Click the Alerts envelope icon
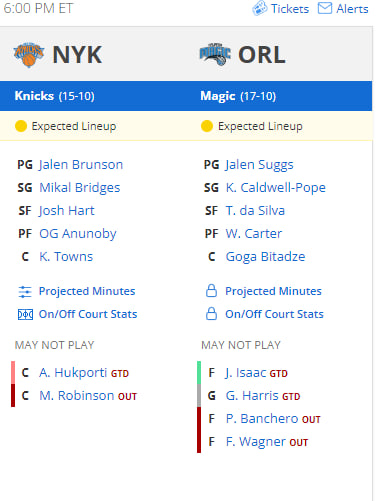 pyautogui.click(x=325, y=8)
